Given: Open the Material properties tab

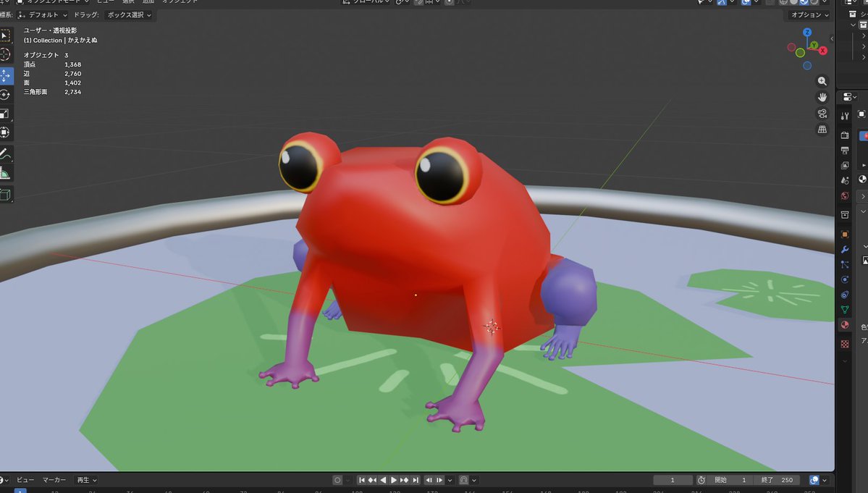Looking at the screenshot, I should coord(845,325).
